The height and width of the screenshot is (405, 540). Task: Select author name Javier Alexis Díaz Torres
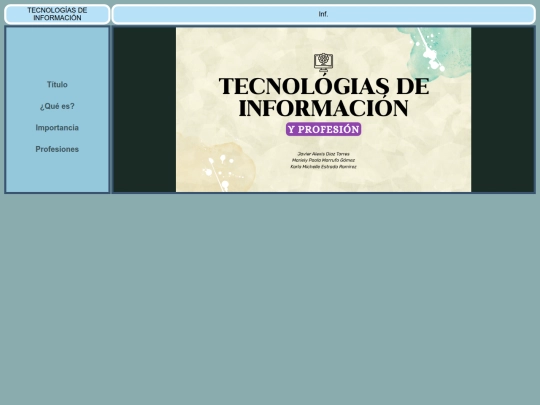323,154
